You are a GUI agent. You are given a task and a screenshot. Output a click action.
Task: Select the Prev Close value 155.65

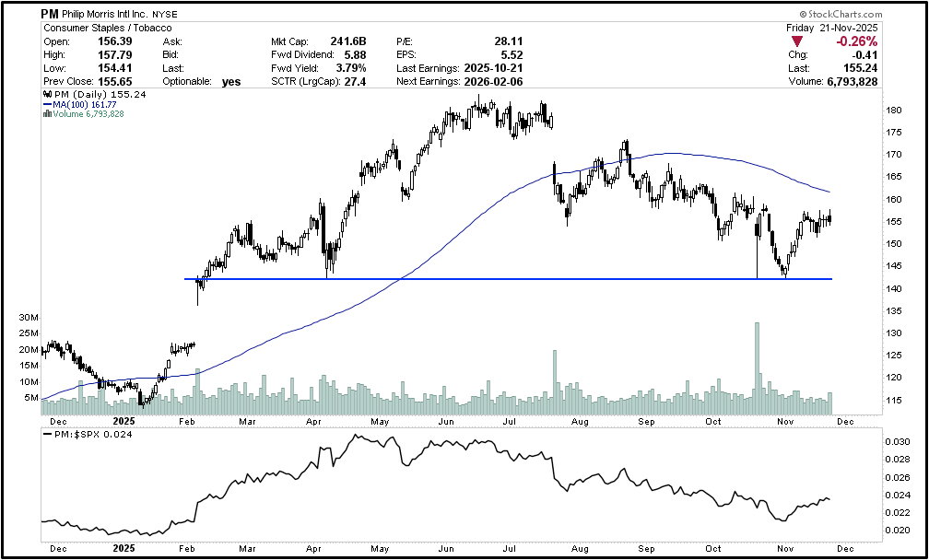click(x=115, y=82)
